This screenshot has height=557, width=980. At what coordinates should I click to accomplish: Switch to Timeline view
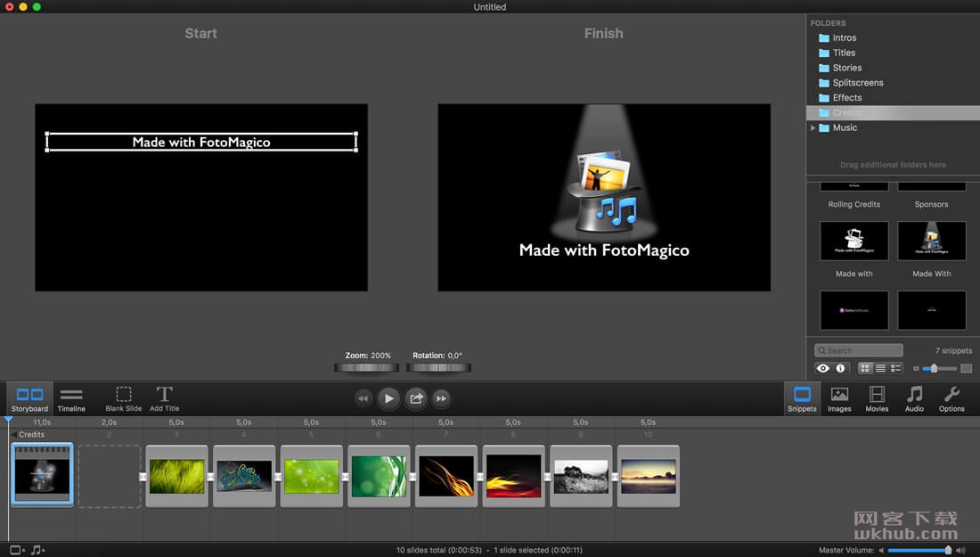coord(71,398)
